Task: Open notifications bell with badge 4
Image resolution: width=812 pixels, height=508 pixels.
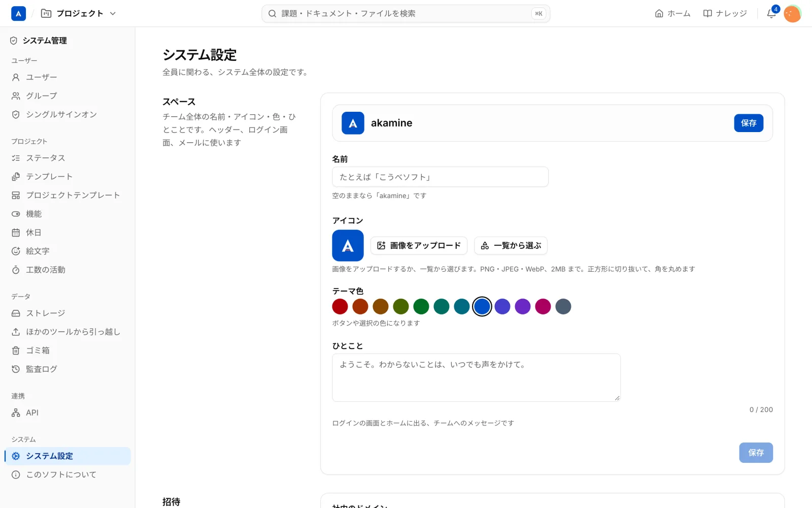Action: point(771,14)
